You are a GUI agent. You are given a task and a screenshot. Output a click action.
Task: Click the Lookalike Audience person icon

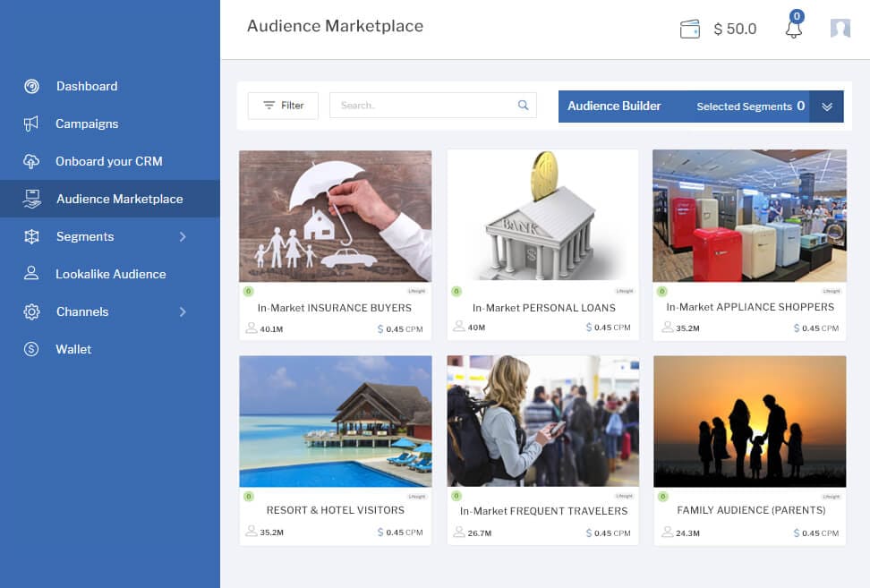point(31,274)
